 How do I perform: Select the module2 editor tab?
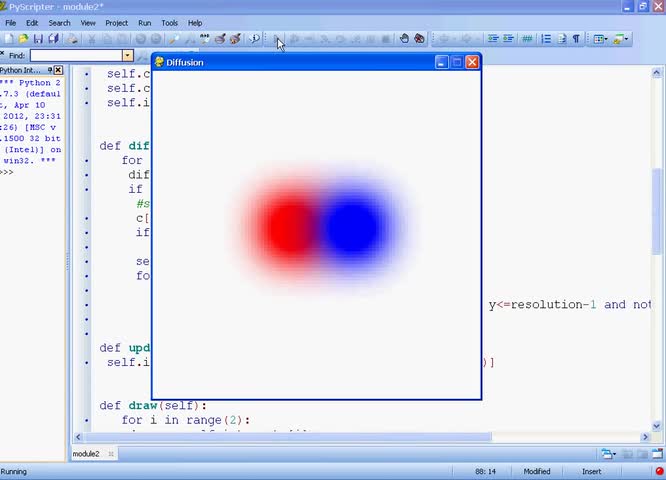pos(86,454)
